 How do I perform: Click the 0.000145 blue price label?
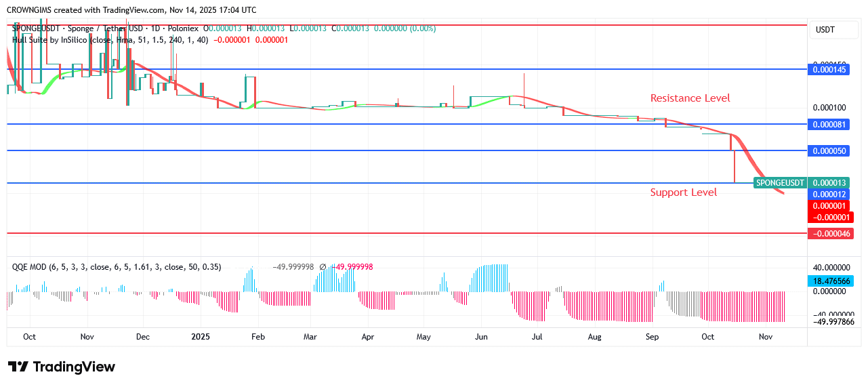(x=830, y=69)
